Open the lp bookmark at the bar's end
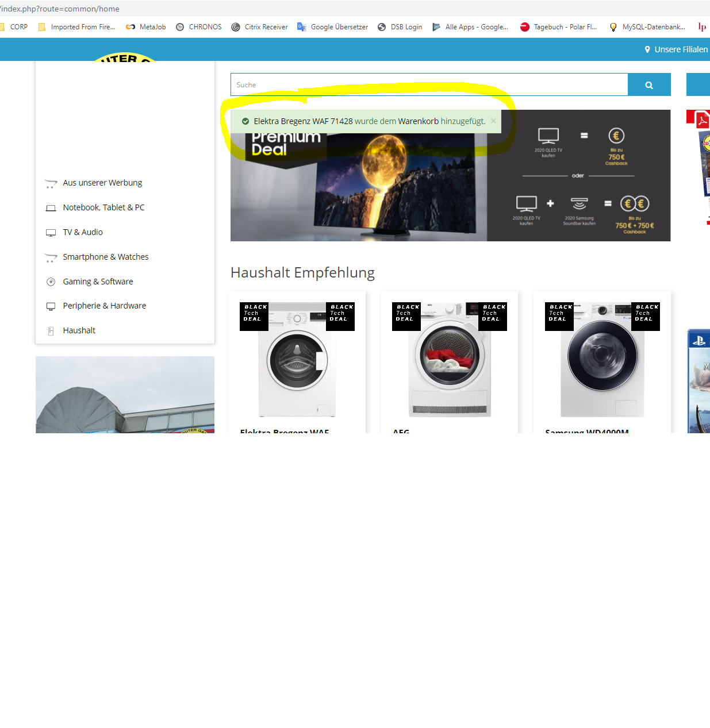The image size is (710, 728). coord(702,27)
